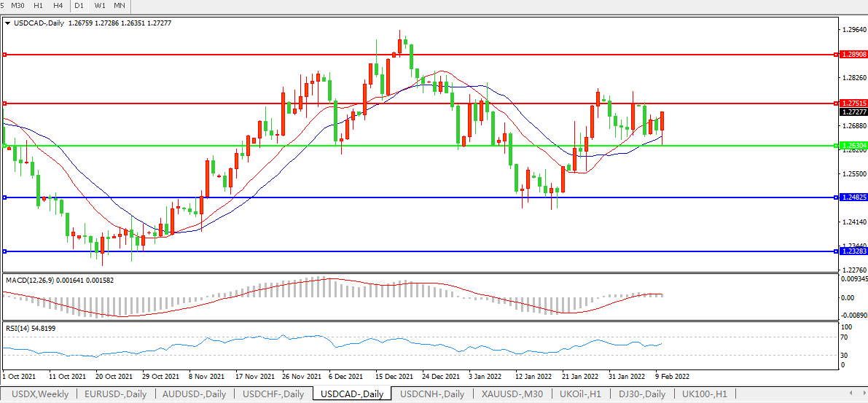Select the DJ30-,Daily chart tab

click(641, 394)
